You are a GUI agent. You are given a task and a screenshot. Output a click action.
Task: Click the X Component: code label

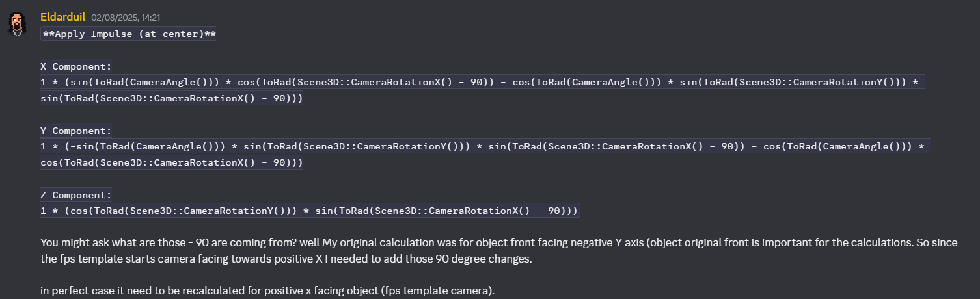tap(76, 66)
